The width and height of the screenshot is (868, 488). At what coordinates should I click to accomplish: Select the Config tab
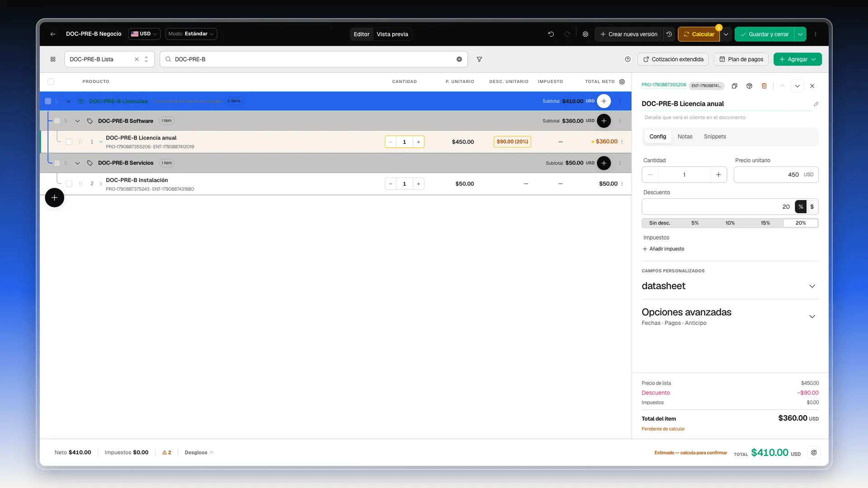tap(658, 136)
